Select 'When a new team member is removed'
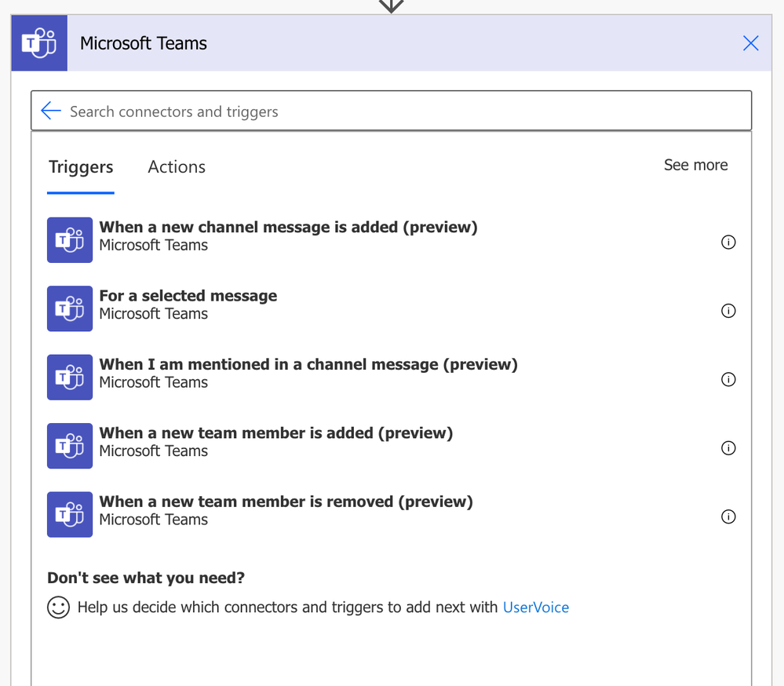 pos(286,502)
